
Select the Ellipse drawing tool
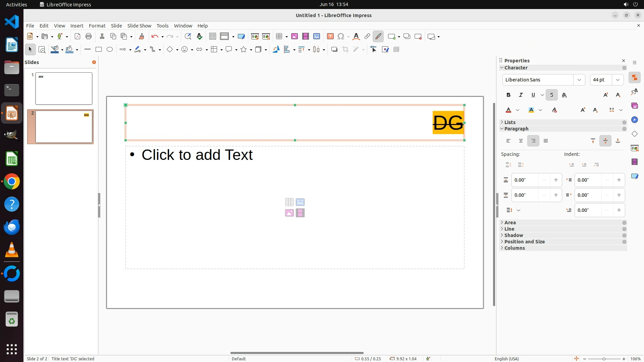(110, 50)
